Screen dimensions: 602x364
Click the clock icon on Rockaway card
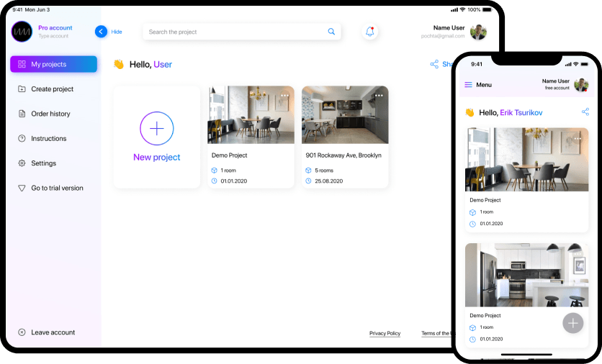pos(308,181)
